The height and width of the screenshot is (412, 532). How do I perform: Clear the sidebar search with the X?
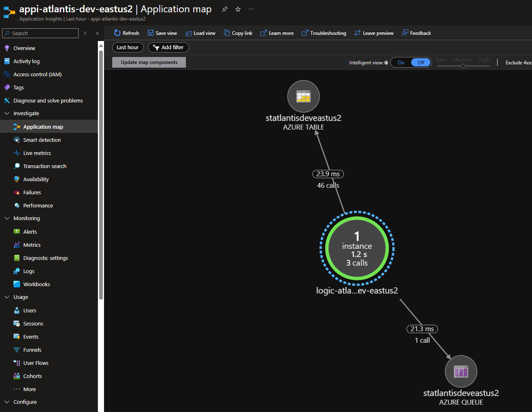(85, 33)
